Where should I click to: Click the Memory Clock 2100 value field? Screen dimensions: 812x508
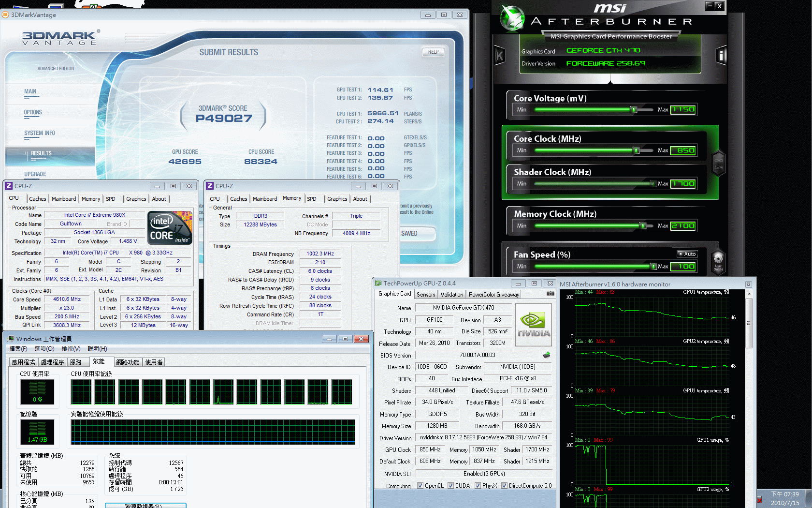[683, 225]
